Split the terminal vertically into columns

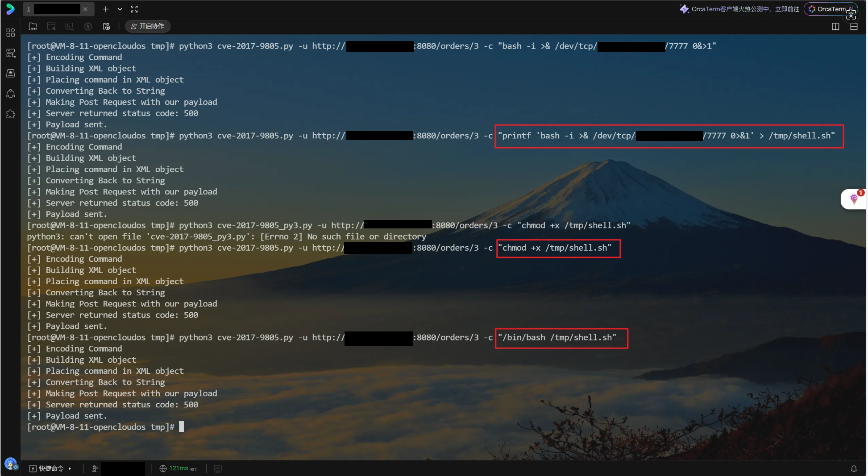(x=835, y=26)
